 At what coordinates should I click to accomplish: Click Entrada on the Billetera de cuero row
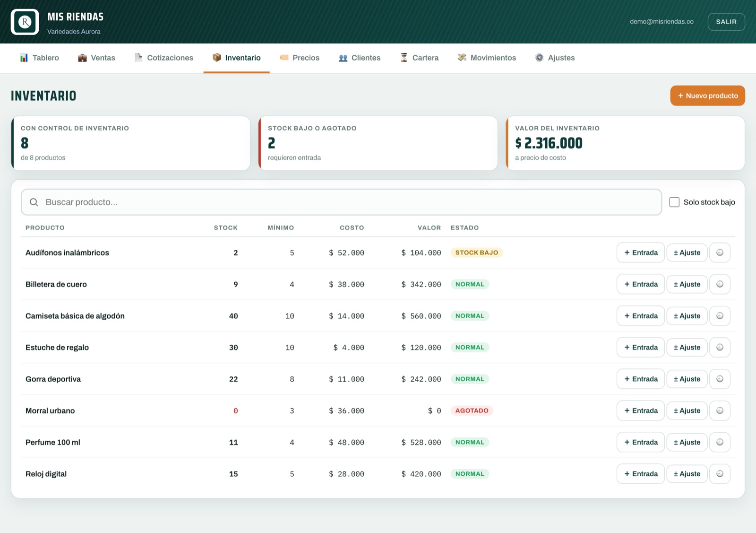(x=641, y=284)
